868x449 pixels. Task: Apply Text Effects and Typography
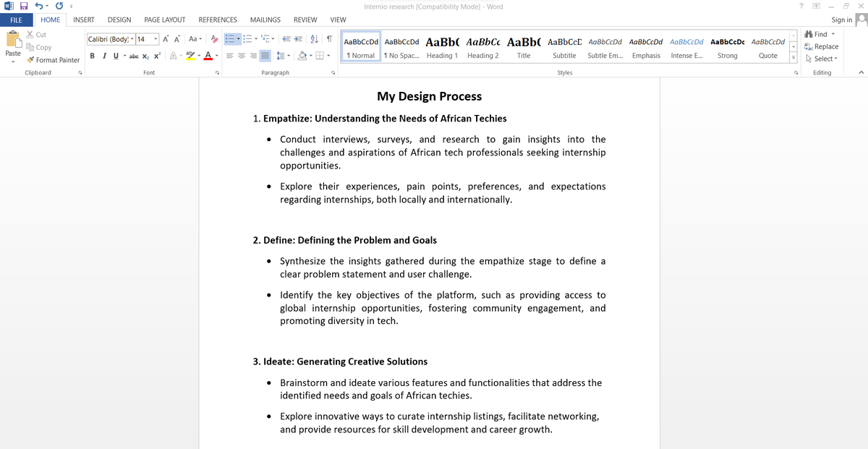173,55
